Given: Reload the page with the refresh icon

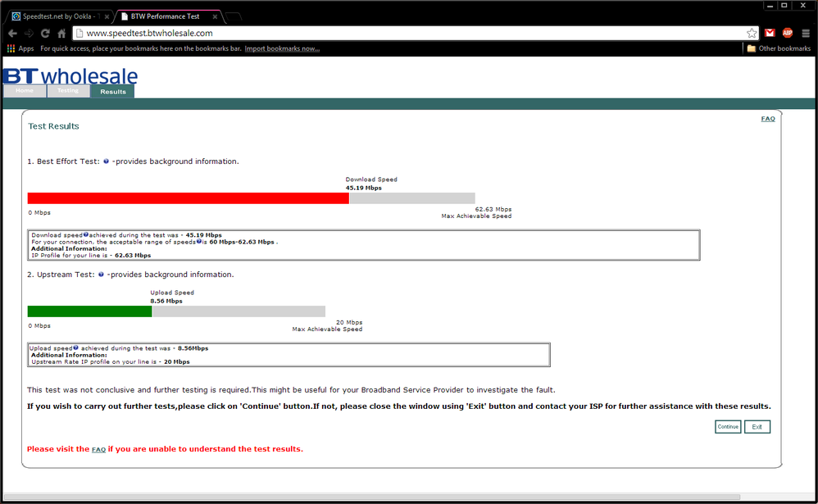Looking at the screenshot, I should click(45, 34).
